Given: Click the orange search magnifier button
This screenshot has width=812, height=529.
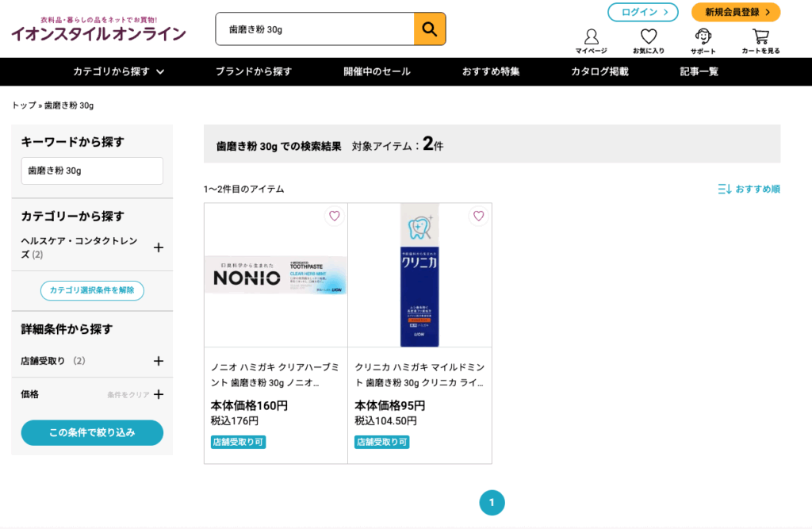Looking at the screenshot, I should 429,29.
